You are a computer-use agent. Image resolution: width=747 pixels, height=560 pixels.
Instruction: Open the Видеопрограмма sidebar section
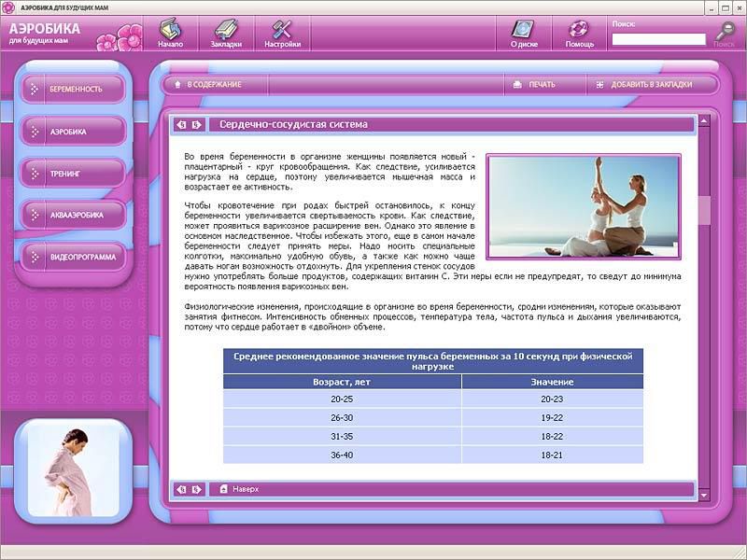(73, 257)
